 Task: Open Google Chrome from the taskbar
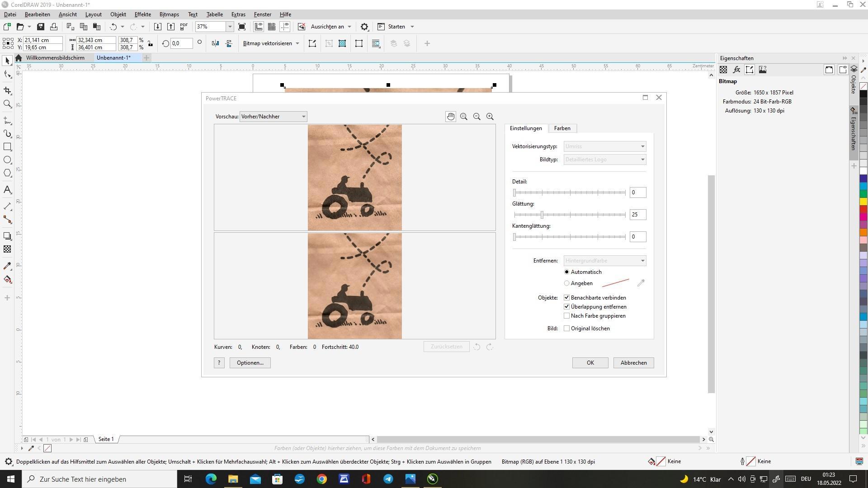[321, 479]
